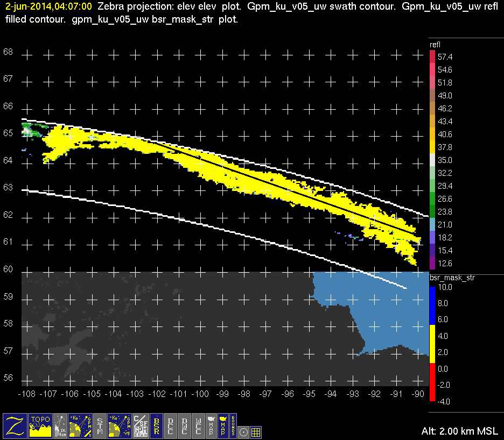Click the red bsr_mask_str color band
504x440 pixels.
pos(432,382)
